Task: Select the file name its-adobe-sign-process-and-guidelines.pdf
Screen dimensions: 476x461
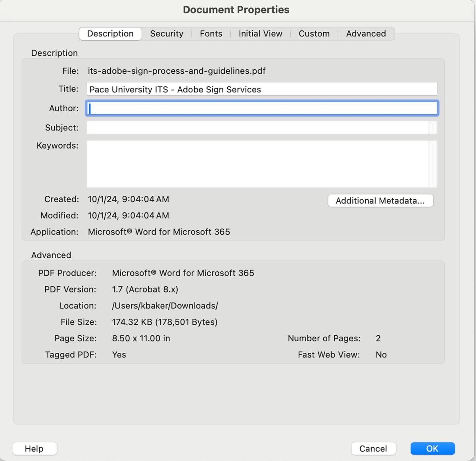Action: pos(177,71)
